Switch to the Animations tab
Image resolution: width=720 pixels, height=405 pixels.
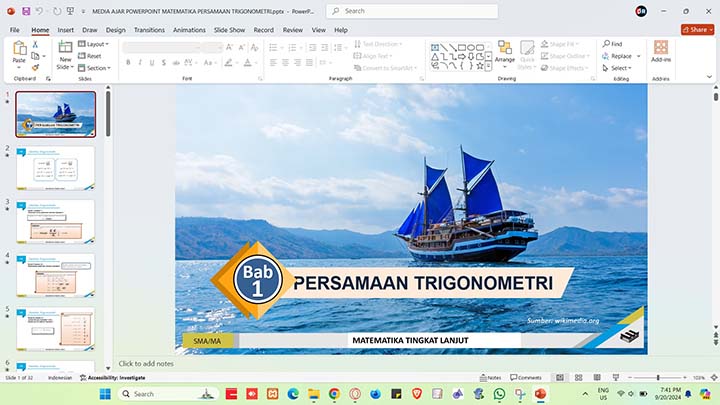click(x=189, y=30)
